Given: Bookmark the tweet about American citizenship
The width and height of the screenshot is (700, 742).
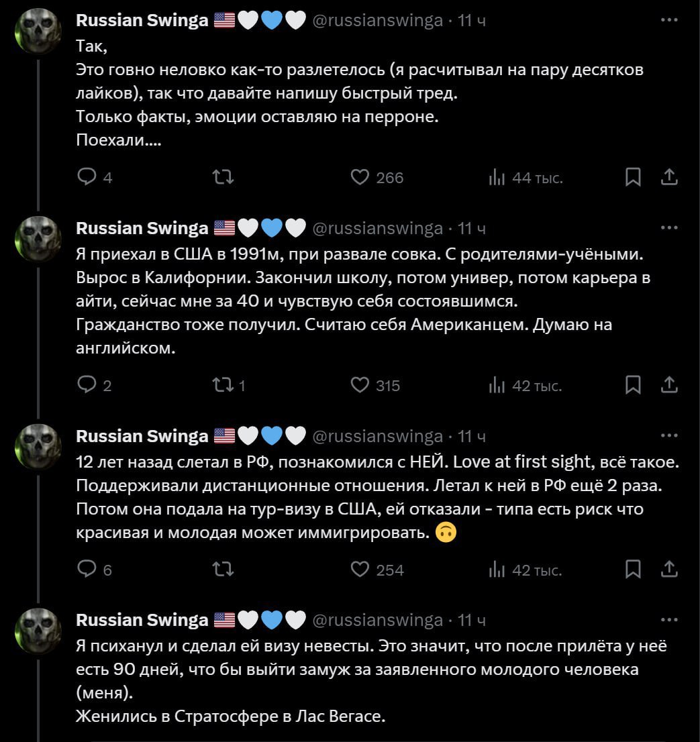Looking at the screenshot, I should pos(632,385).
